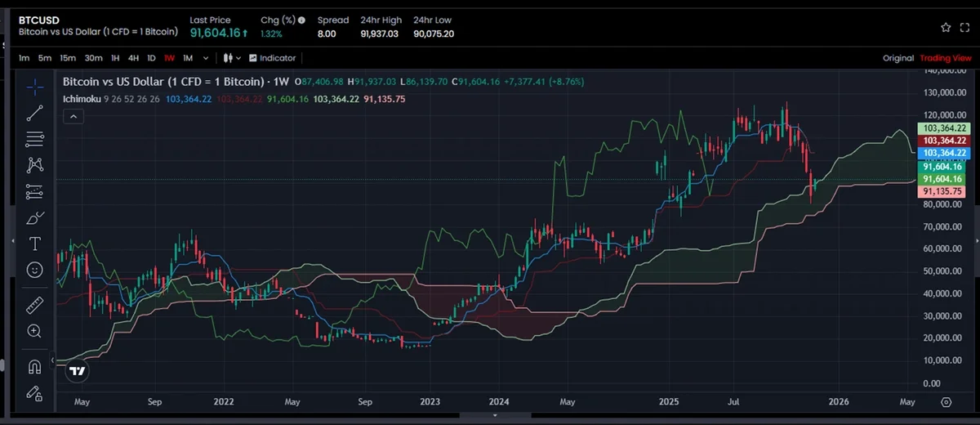
Task: Open candlestick chart type dropdown
Action: click(232, 58)
